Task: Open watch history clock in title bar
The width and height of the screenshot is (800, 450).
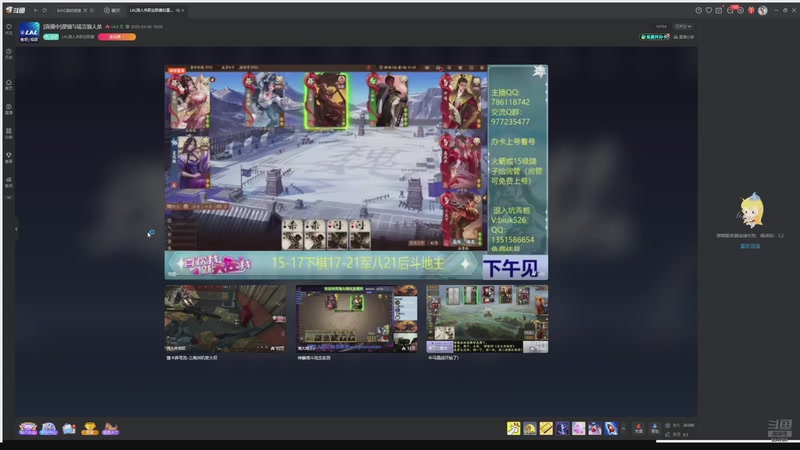Action: point(698,10)
